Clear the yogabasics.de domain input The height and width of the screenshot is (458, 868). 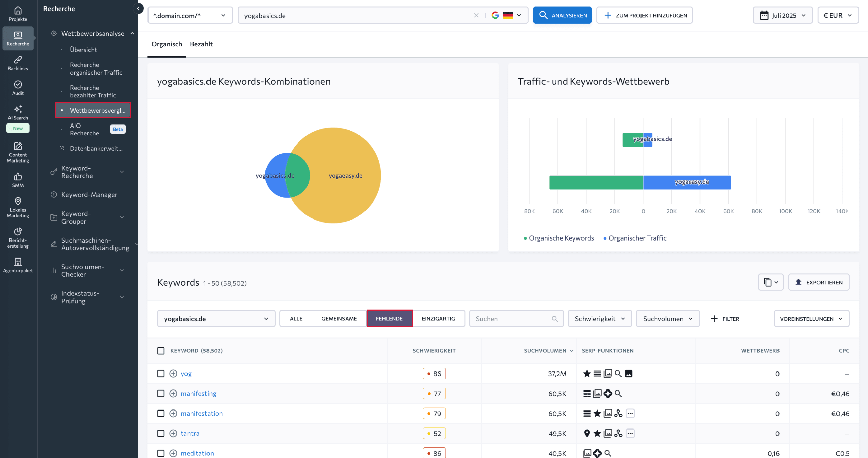click(x=476, y=15)
